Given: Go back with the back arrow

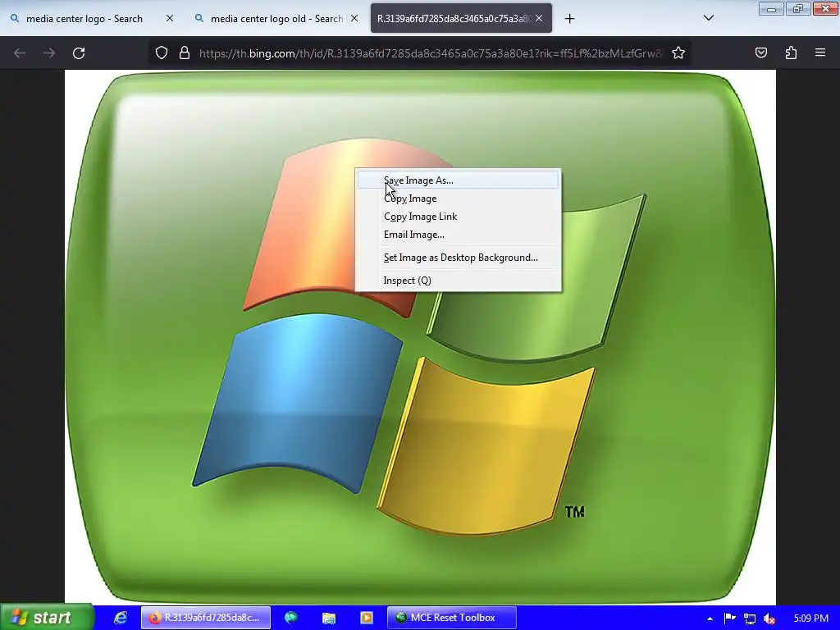Looking at the screenshot, I should 20,53.
